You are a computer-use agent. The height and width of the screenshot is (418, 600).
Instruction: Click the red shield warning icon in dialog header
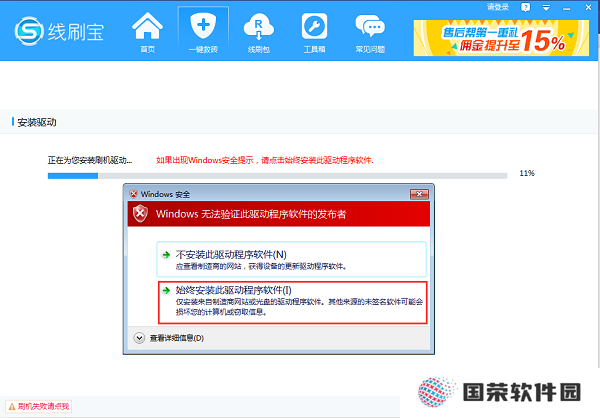tap(140, 213)
